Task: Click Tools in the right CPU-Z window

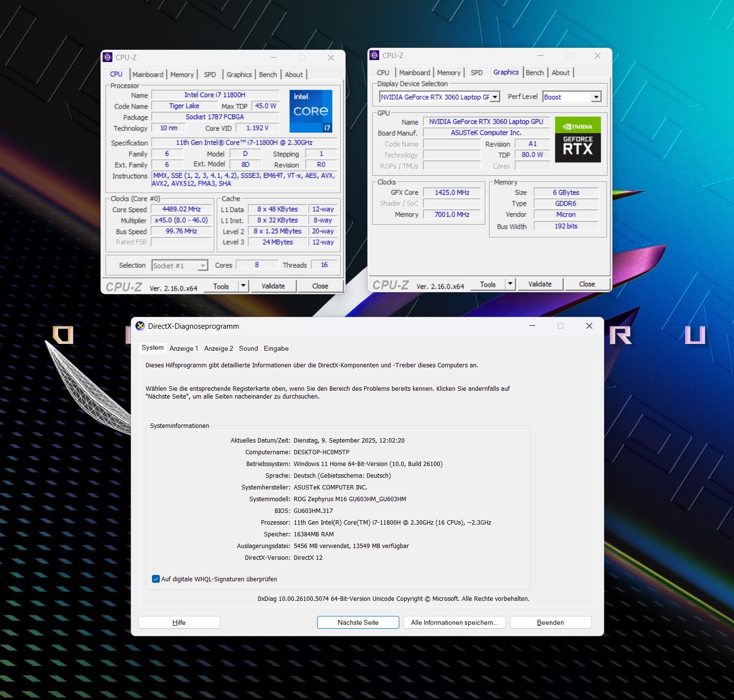Action: [488, 284]
